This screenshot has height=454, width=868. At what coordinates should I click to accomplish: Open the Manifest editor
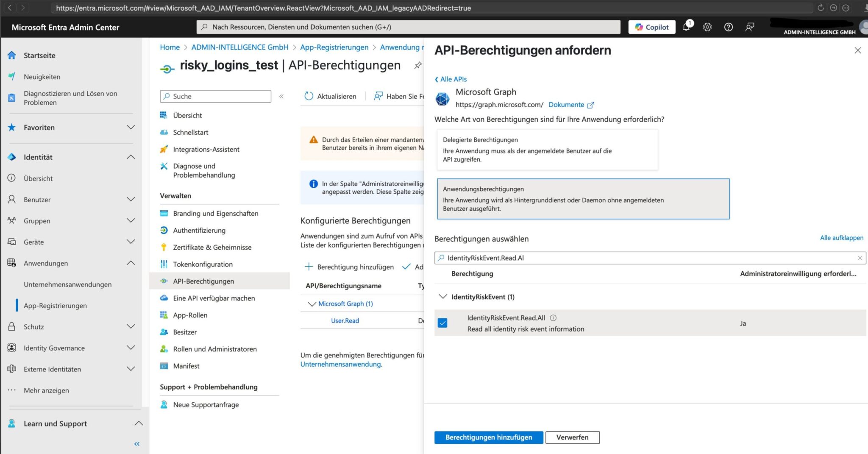186,366
